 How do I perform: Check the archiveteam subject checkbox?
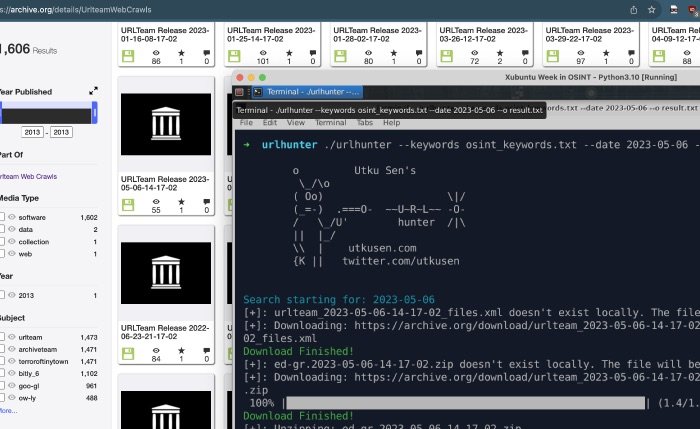pyautogui.click(x=2, y=349)
